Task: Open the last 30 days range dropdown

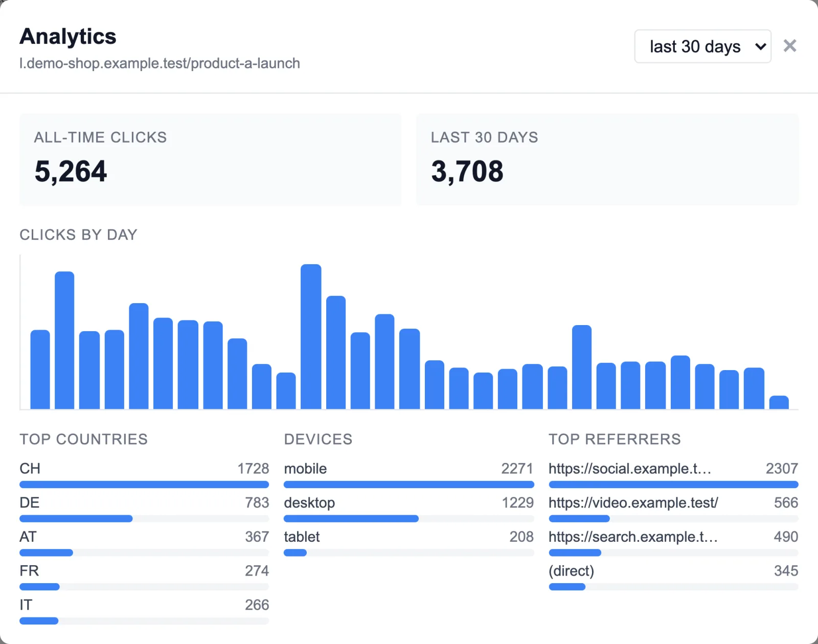Action: (x=702, y=47)
